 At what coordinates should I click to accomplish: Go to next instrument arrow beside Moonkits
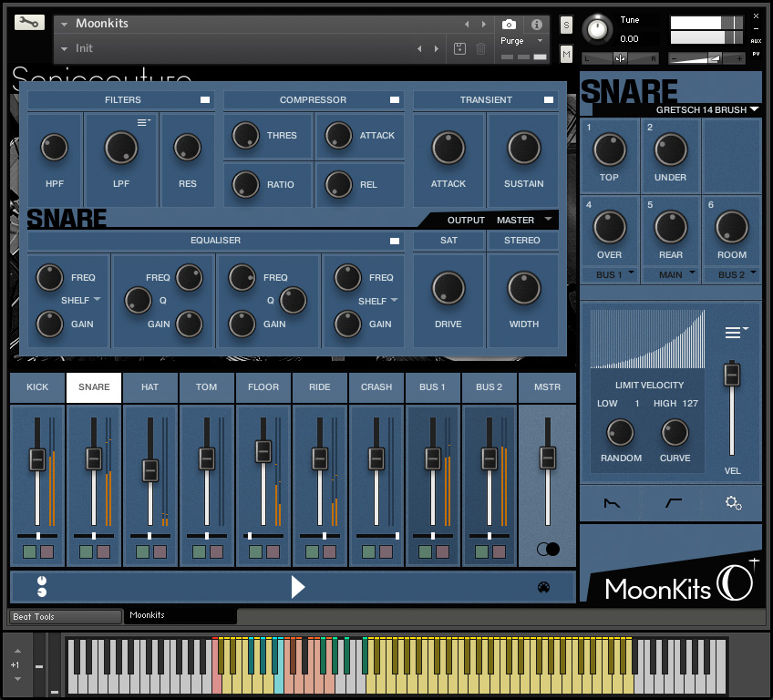(484, 24)
